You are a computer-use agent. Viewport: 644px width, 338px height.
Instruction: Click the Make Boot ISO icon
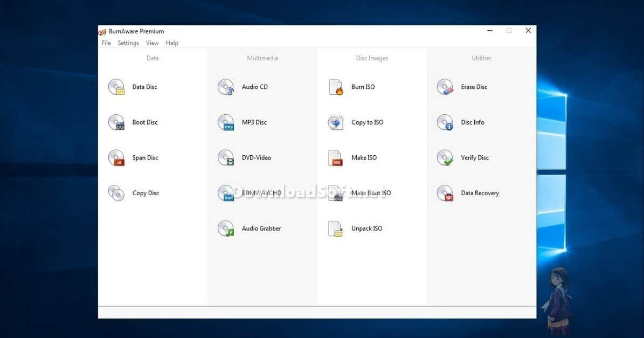[x=336, y=193]
